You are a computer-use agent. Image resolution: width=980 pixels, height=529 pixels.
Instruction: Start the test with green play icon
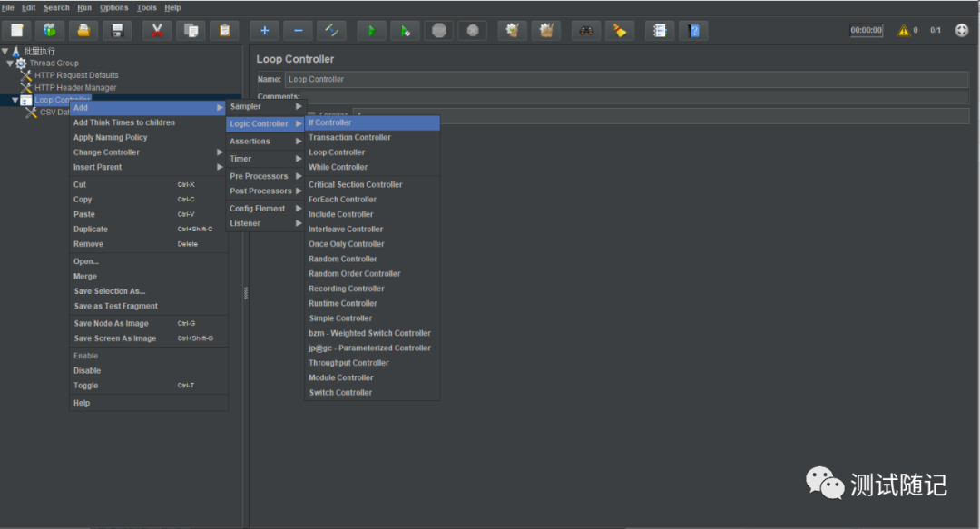(x=371, y=30)
